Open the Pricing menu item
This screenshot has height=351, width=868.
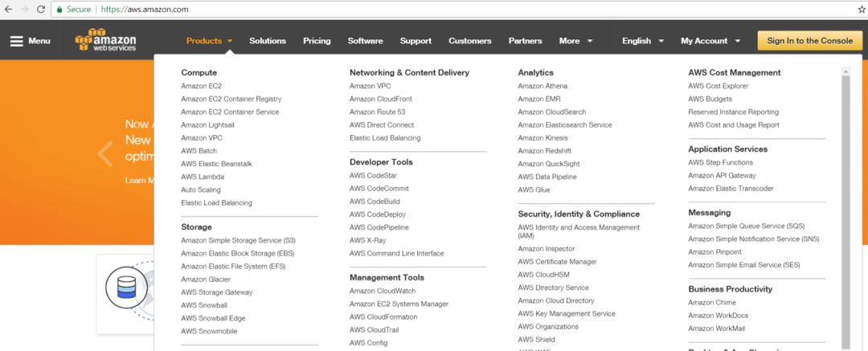317,41
